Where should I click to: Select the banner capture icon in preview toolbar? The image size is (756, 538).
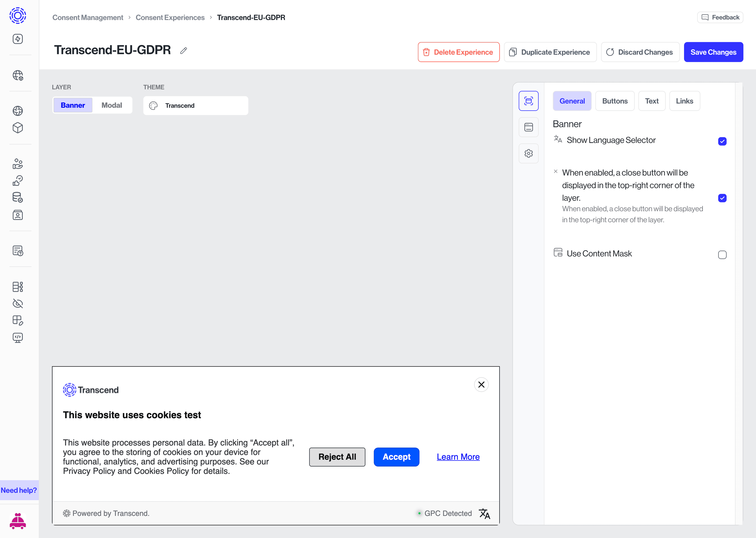(x=528, y=101)
